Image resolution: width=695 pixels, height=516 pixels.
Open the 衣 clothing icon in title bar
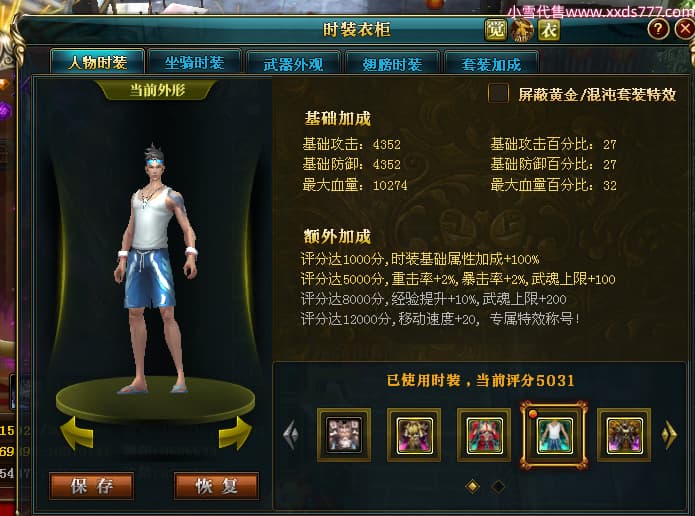[x=549, y=30]
